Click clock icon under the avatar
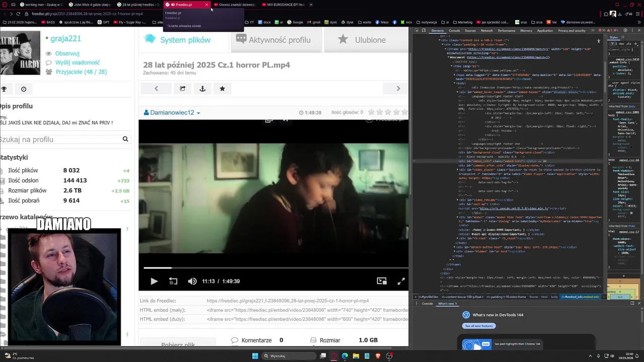This screenshot has height=362, width=644. pyautogui.click(x=24, y=89)
